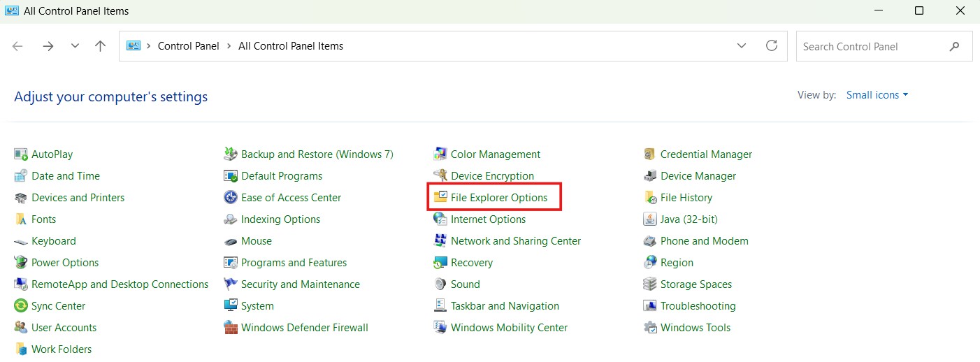Image resolution: width=980 pixels, height=362 pixels.
Task: Open the Work Folders link
Action: (x=62, y=349)
